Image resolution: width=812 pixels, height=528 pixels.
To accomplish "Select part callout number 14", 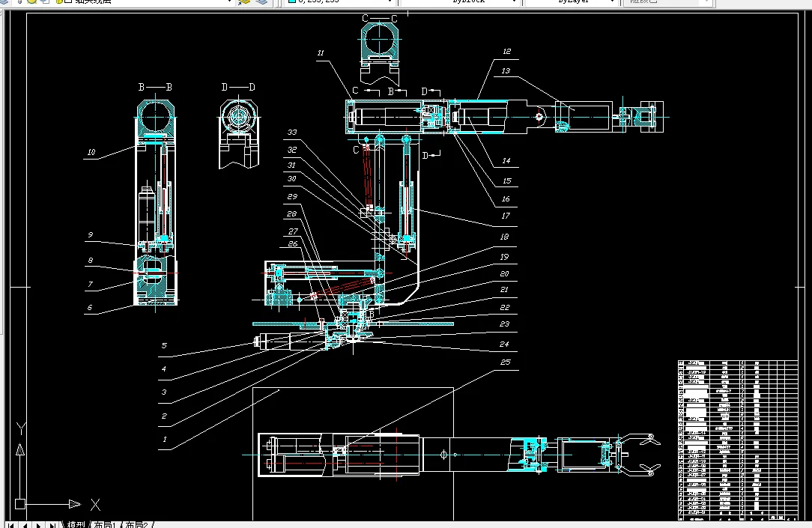I will click(x=506, y=161).
